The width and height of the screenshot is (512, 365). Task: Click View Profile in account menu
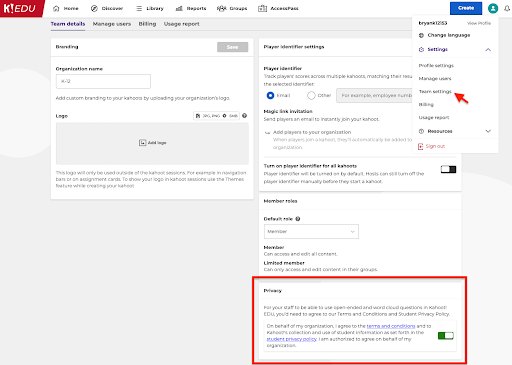[x=479, y=23]
